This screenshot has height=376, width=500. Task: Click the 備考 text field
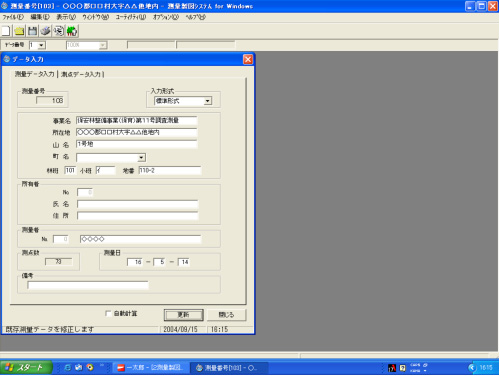88,285
